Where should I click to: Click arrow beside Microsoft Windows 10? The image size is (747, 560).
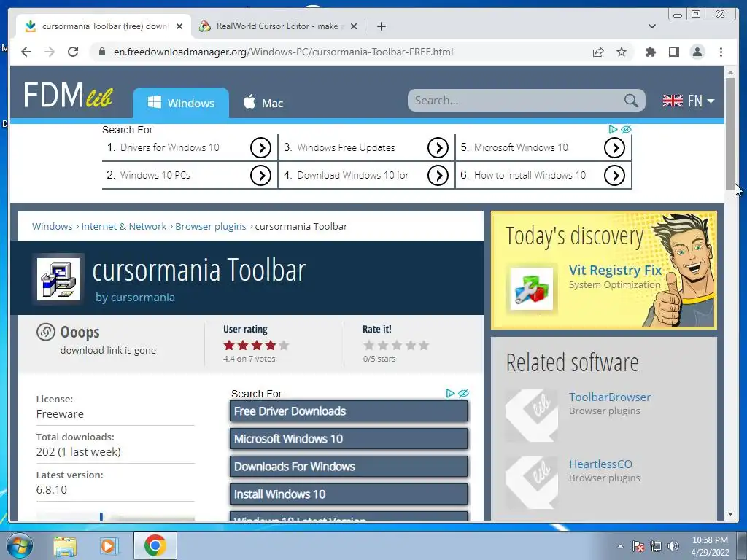[614, 148]
